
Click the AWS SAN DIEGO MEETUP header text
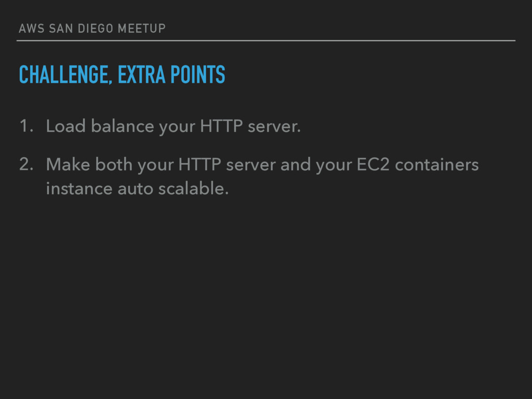coord(92,29)
